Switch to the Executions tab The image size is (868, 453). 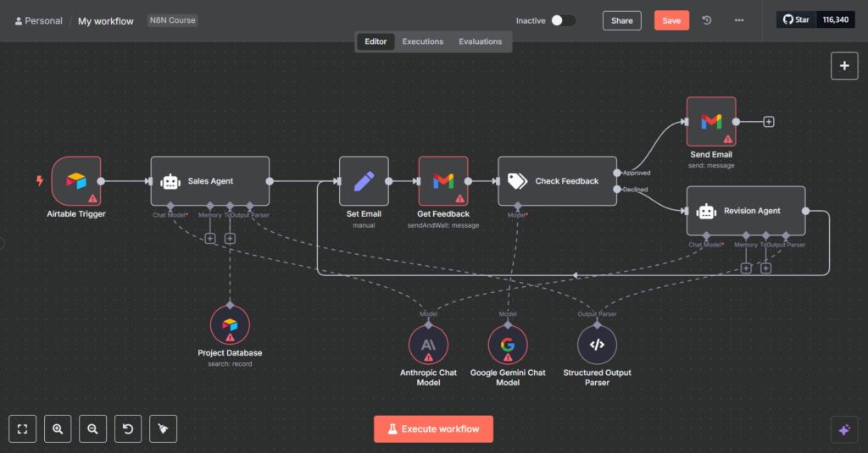pyautogui.click(x=422, y=41)
